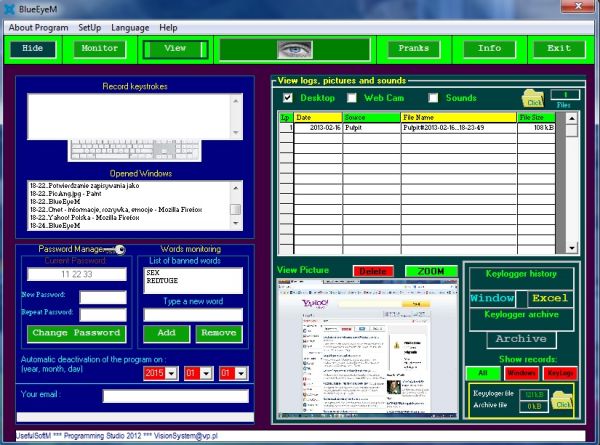The image size is (600, 445).
Task: Click the 108 kB file size cell
Action: coord(536,128)
